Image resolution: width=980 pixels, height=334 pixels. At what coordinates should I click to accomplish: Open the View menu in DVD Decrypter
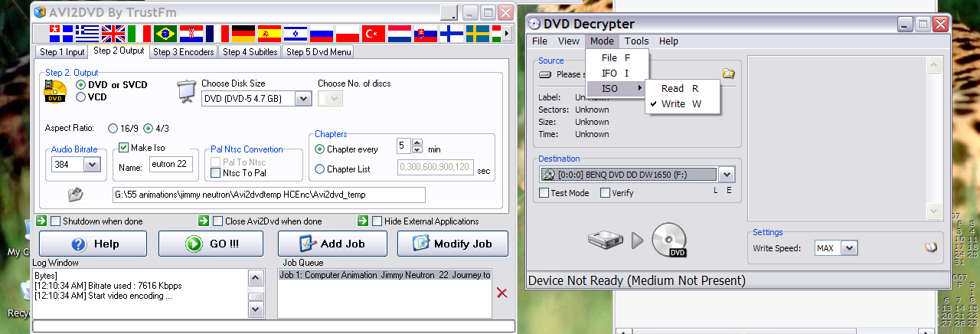(569, 41)
